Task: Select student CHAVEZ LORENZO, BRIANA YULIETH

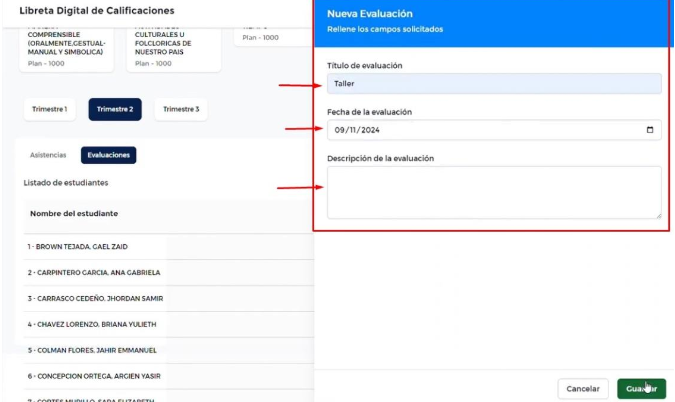Action: (92, 324)
